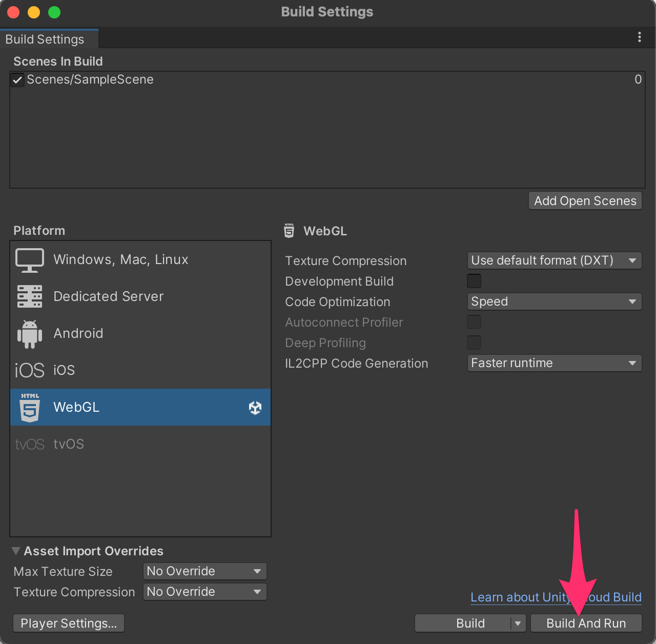Uncheck the Scenes/SampleScene checkbox

17,79
